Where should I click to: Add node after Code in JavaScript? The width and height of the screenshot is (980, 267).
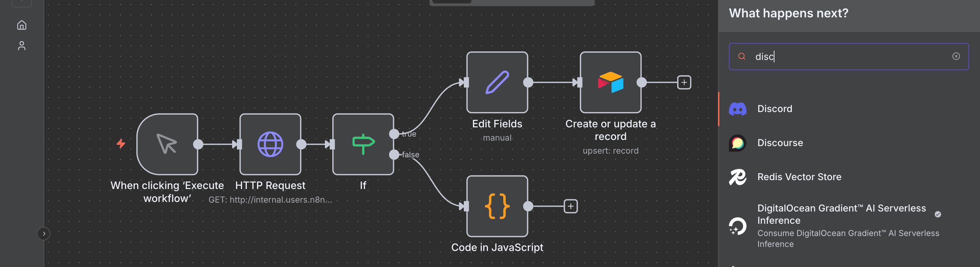[x=571, y=206]
